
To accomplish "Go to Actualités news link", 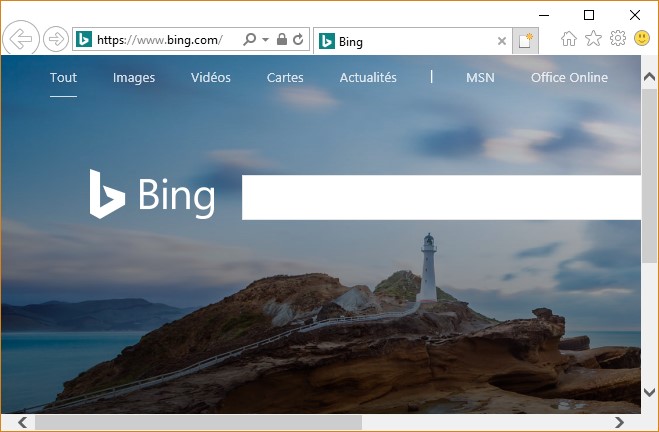I will 368,78.
